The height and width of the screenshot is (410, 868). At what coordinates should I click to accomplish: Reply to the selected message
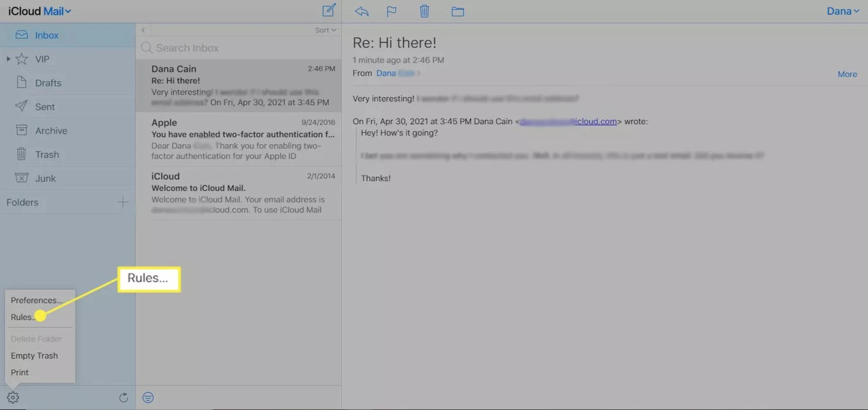361,11
